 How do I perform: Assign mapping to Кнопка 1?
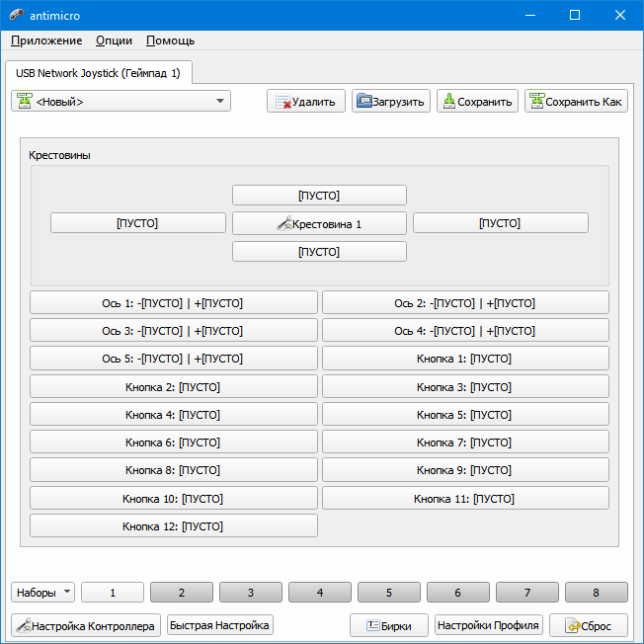[x=465, y=359]
